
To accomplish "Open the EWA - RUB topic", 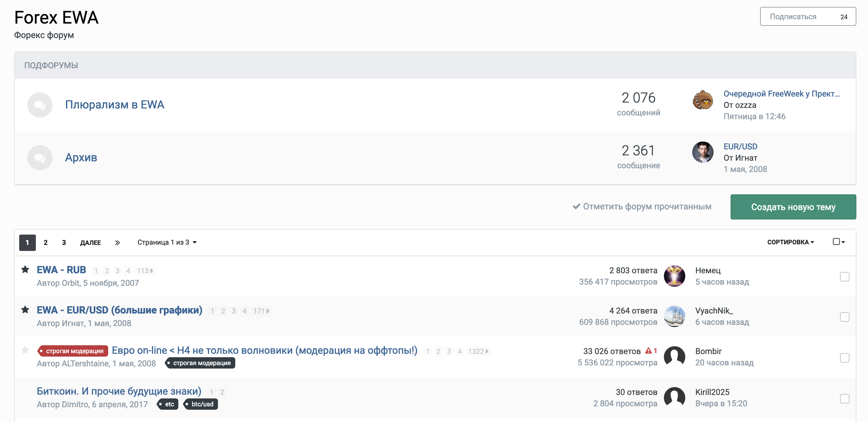I will pyautogui.click(x=61, y=270).
